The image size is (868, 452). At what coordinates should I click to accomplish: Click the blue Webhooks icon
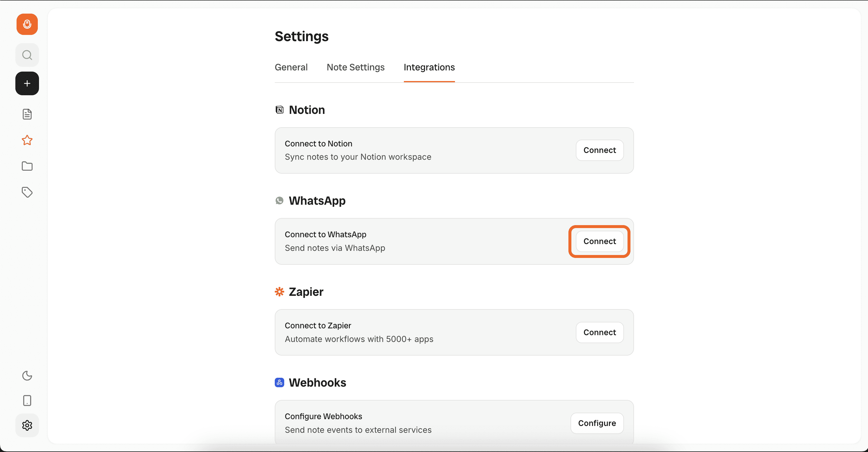pos(279,382)
